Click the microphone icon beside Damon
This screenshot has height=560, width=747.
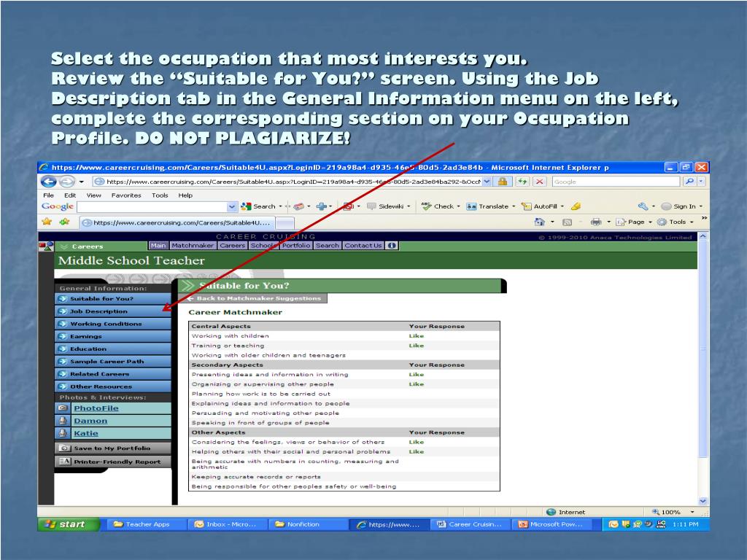(x=63, y=421)
